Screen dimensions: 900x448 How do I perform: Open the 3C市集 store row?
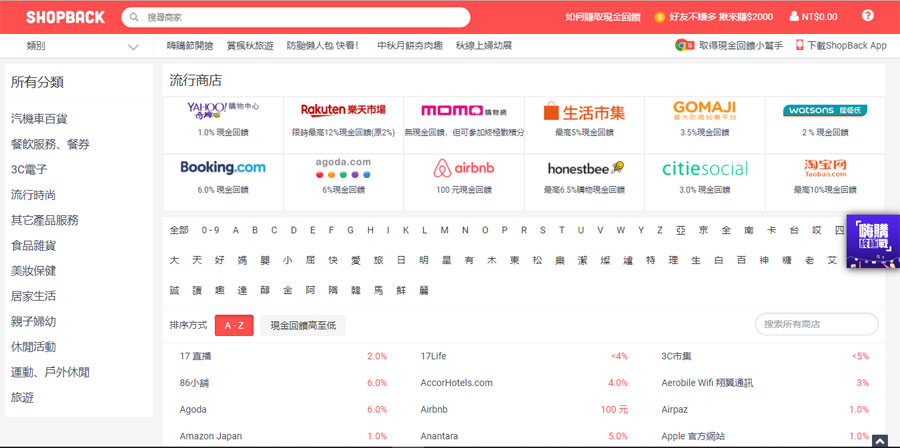765,356
